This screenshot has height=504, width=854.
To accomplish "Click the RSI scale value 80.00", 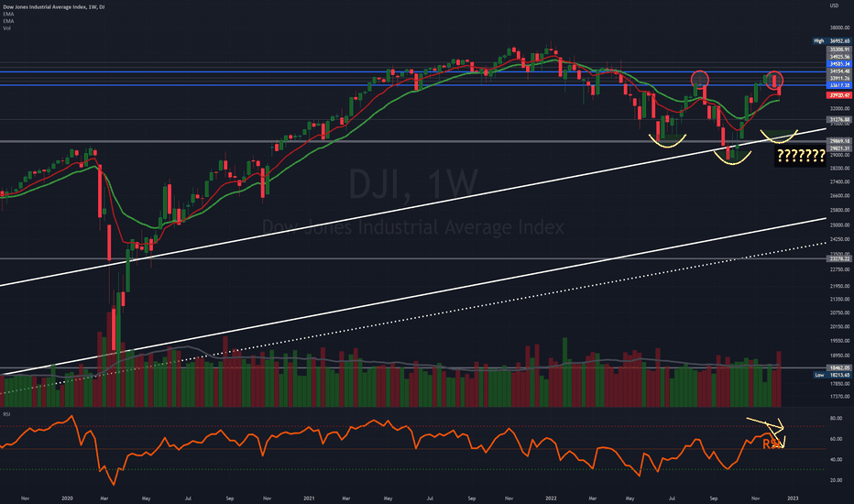I will click(836, 419).
